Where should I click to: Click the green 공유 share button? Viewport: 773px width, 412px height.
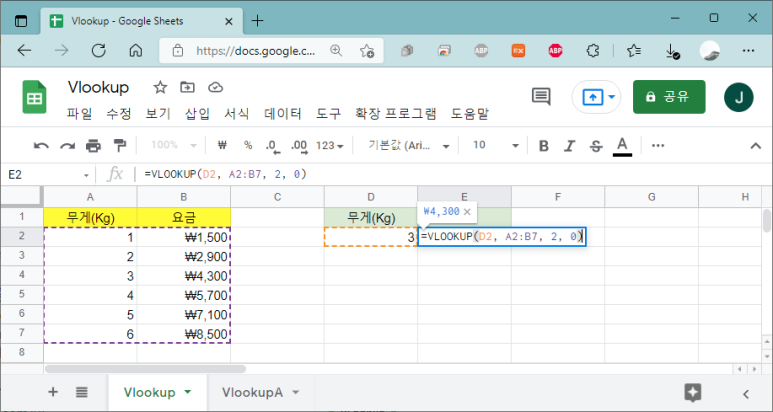[x=669, y=97]
